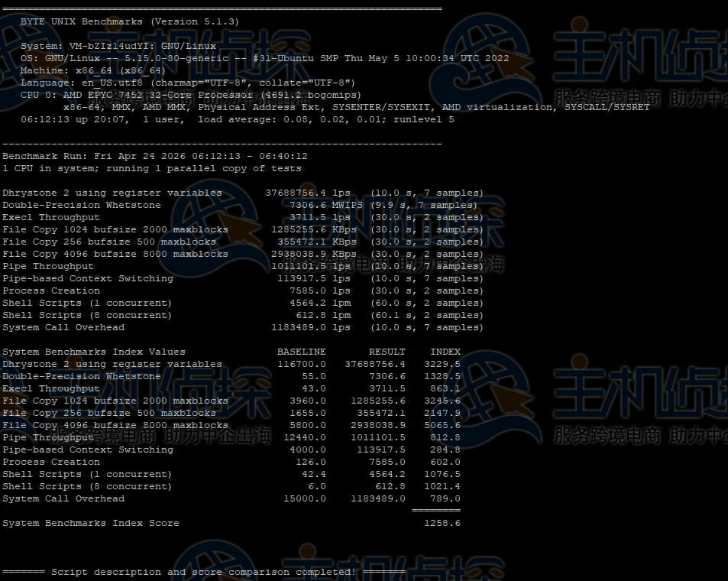Click the BYTE UNIX Benchmarks version header
This screenshot has width=728, height=581.
coord(129,21)
